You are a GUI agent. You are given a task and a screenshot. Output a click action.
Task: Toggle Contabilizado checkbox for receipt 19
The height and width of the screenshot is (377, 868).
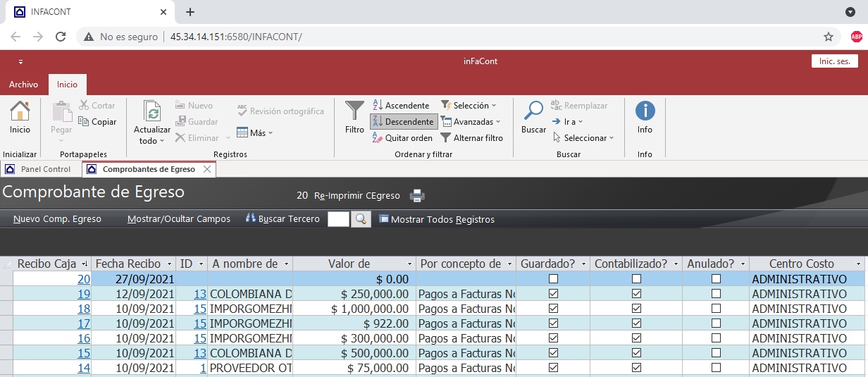pos(636,294)
